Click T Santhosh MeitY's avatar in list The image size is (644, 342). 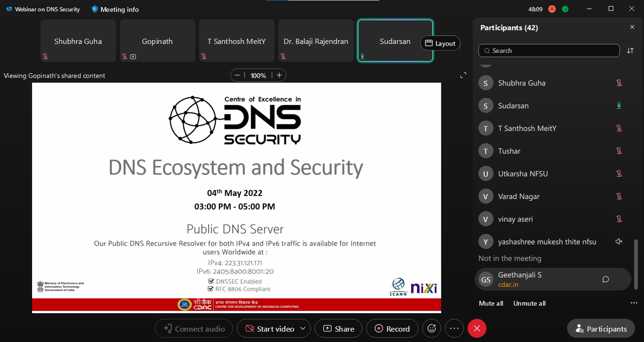click(x=486, y=128)
